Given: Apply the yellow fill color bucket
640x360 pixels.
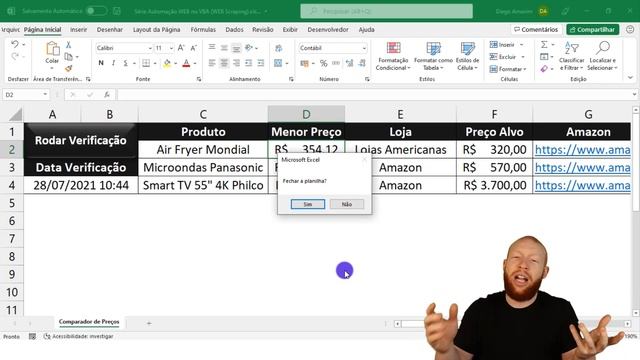Looking at the screenshot, I should click(167, 63).
